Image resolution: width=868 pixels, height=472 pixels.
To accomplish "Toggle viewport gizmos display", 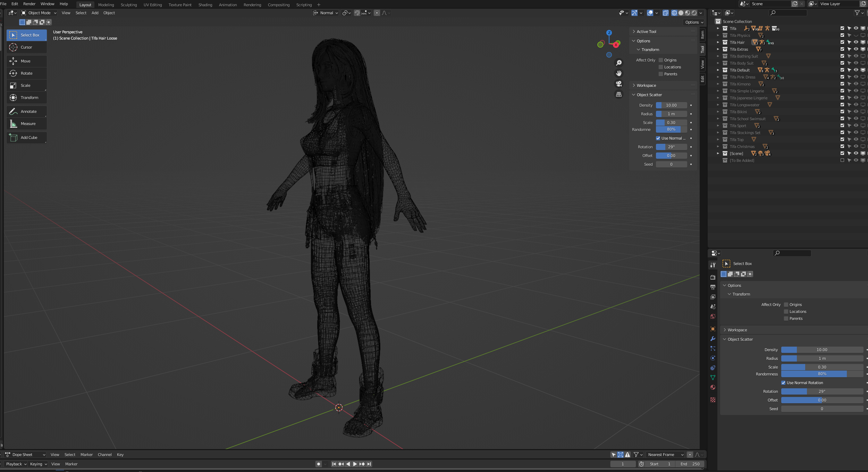I will (634, 13).
